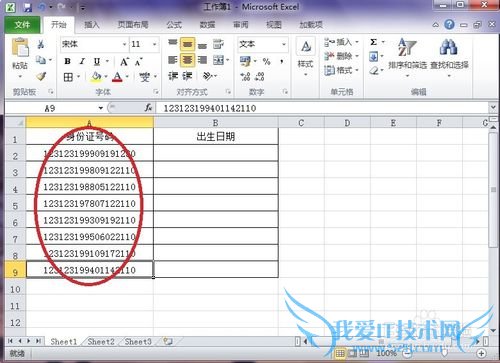
Task: Select column C header
Action: (x=301, y=123)
